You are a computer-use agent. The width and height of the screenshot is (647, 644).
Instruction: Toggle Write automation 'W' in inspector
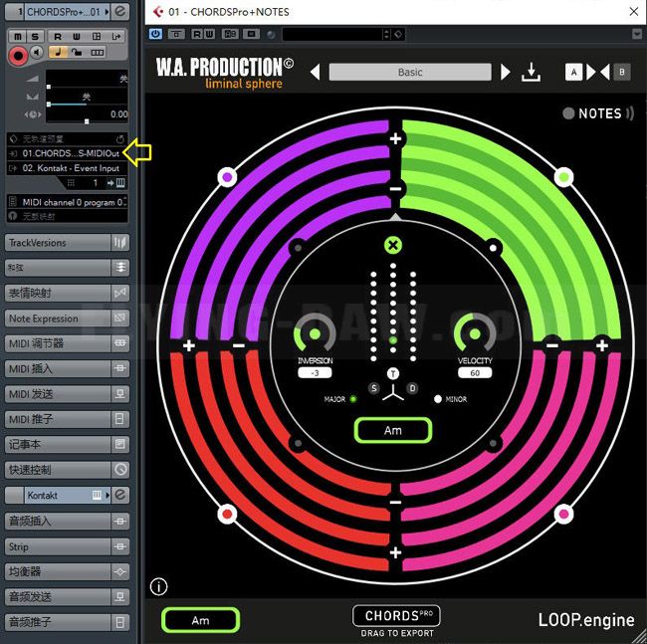coord(77,36)
